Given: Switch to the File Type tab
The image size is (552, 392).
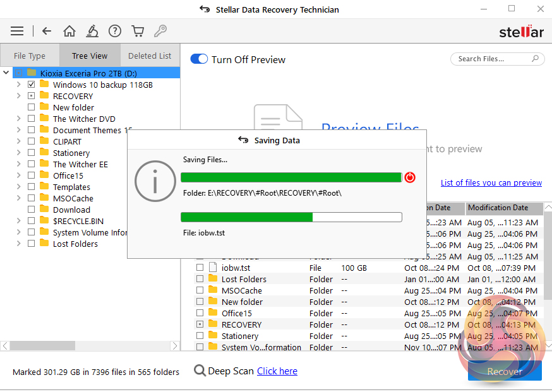Looking at the screenshot, I should [30, 56].
